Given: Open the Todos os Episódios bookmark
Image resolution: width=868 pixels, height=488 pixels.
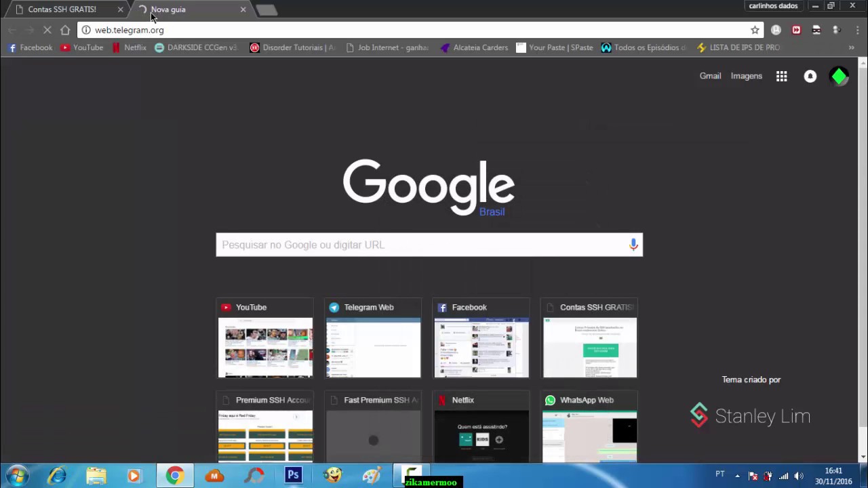Looking at the screenshot, I should pos(644,47).
